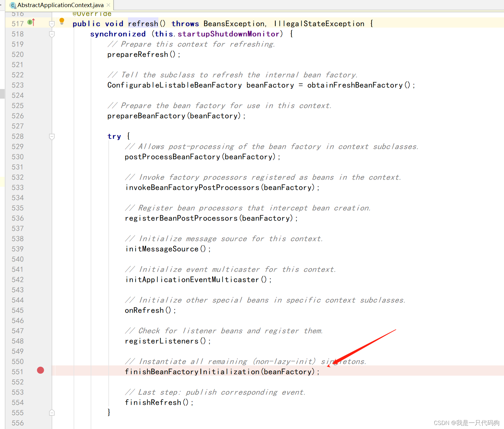Click the yellow marker in the left marker stripe
This screenshot has height=429, width=504.
[2, 181]
